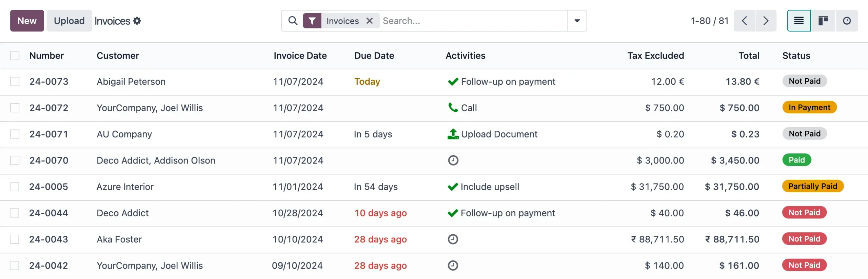
Task: Check the box for invoice 24-0073
Action: point(15,82)
